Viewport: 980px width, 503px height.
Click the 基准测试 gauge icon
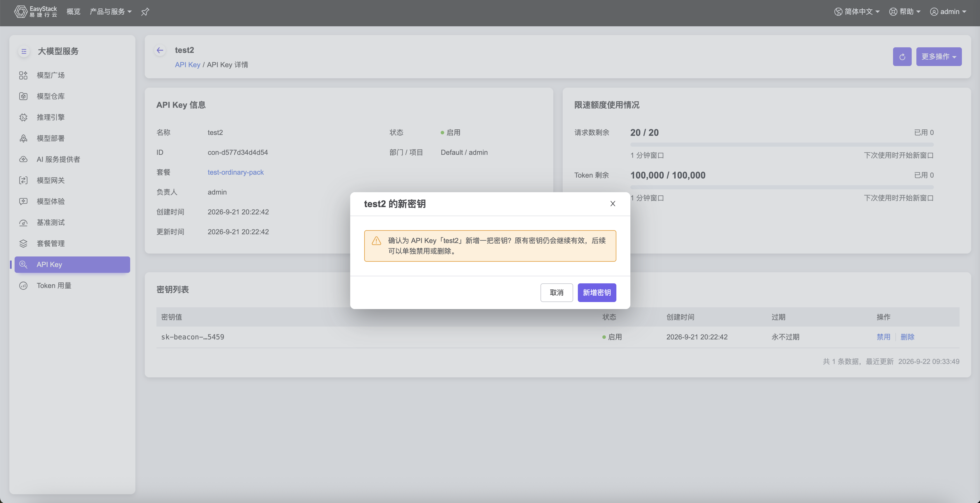(23, 222)
